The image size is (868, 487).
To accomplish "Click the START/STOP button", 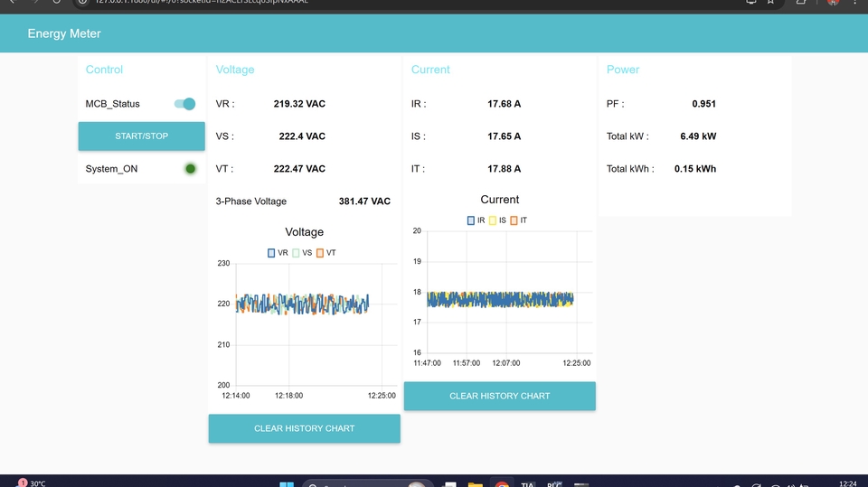I will (142, 136).
